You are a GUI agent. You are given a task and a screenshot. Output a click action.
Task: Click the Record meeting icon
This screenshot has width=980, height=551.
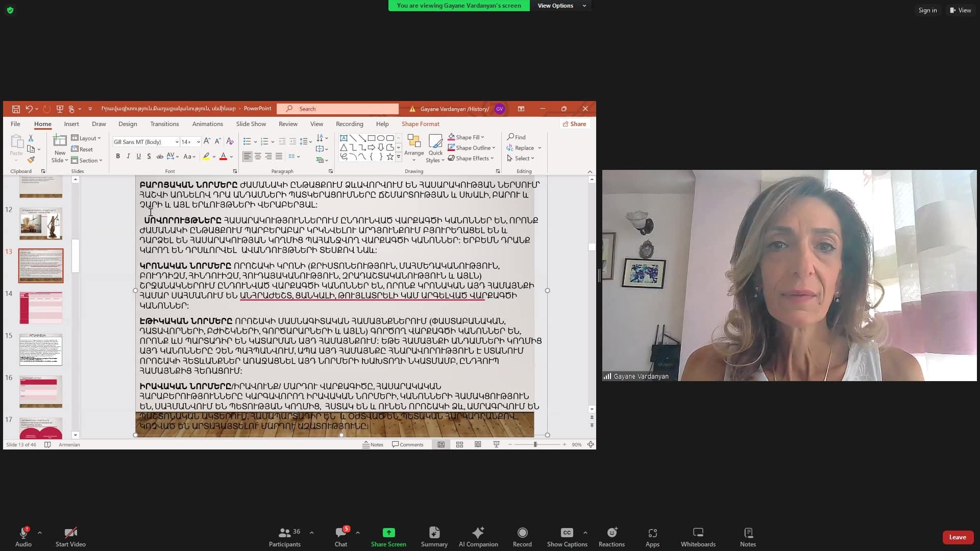(522, 533)
